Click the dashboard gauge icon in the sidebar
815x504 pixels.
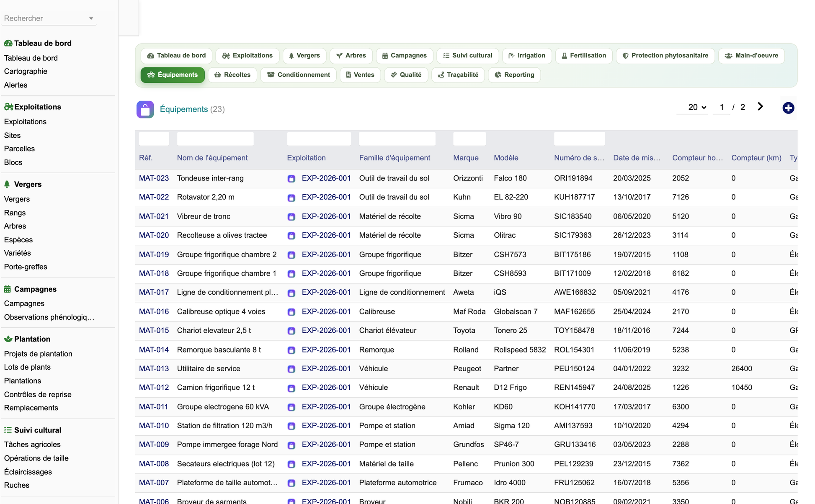click(x=8, y=43)
